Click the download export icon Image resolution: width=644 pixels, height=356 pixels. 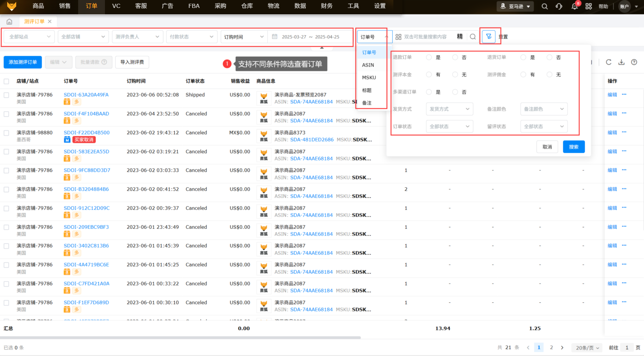[x=621, y=62]
